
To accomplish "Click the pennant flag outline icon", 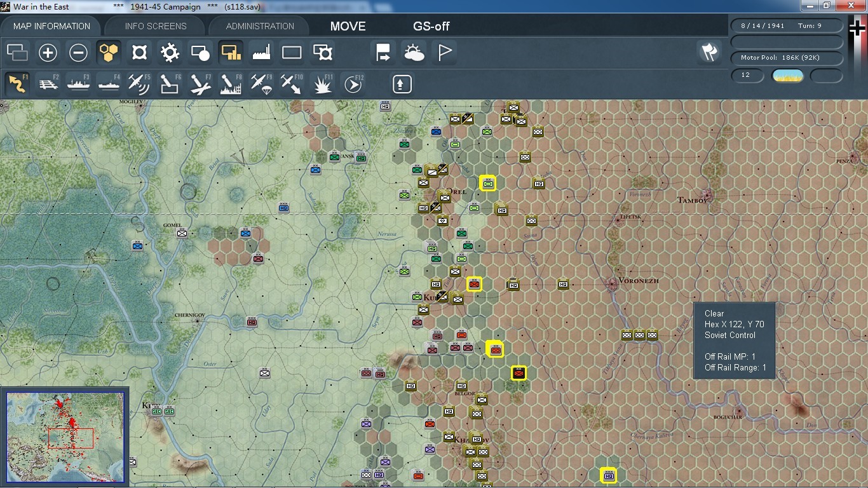I will (x=444, y=52).
